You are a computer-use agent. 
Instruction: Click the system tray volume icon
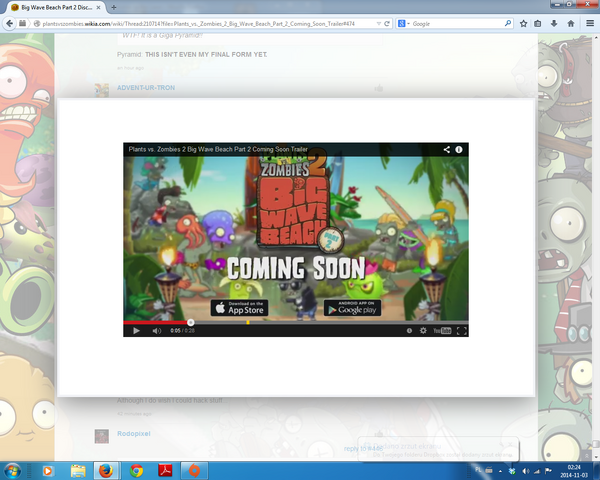click(x=526, y=471)
